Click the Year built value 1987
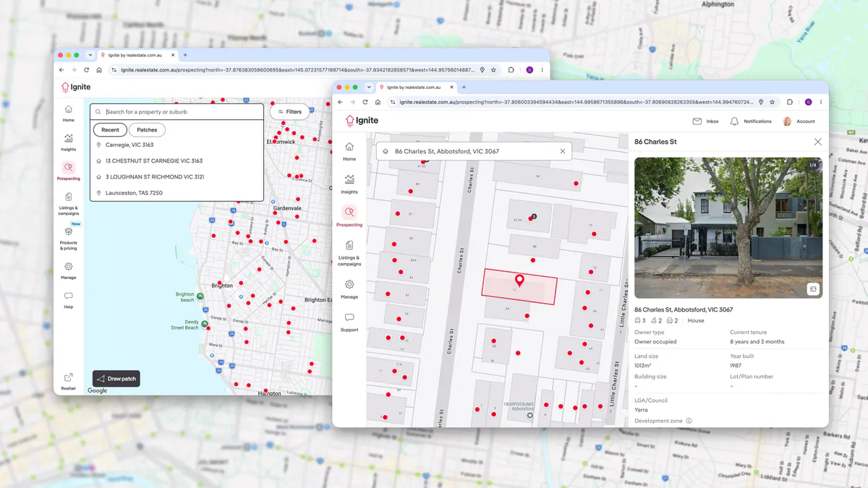 736,366
